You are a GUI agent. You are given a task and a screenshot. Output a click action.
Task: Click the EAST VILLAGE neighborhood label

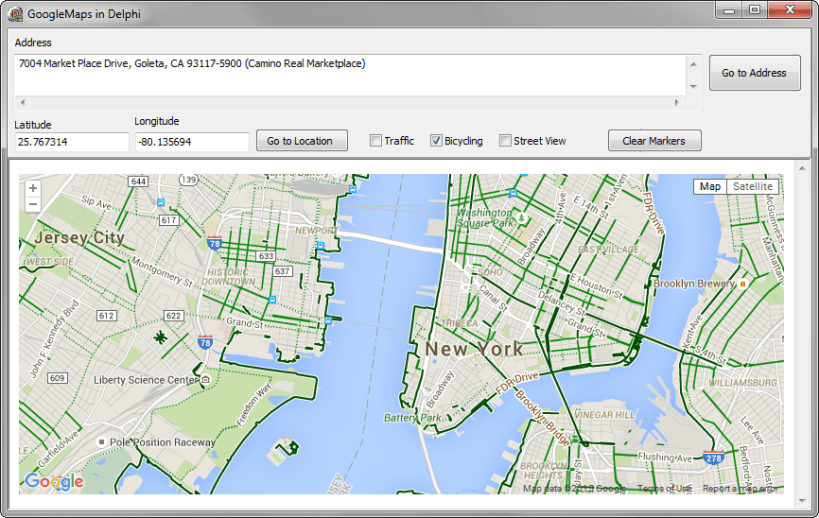(608, 250)
